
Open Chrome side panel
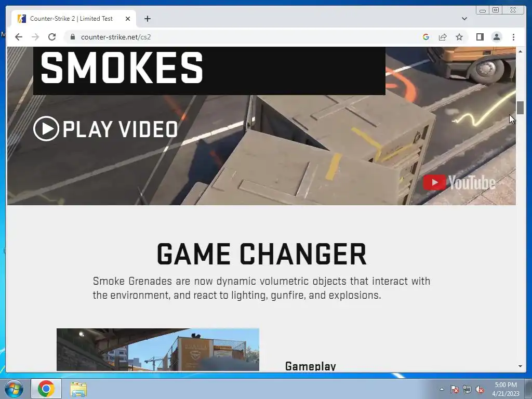click(480, 37)
